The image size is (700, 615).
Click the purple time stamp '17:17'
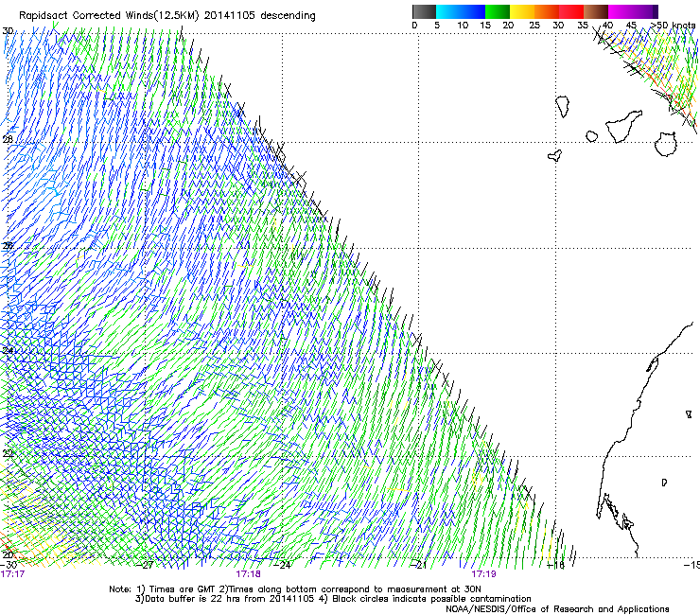(x=12, y=574)
